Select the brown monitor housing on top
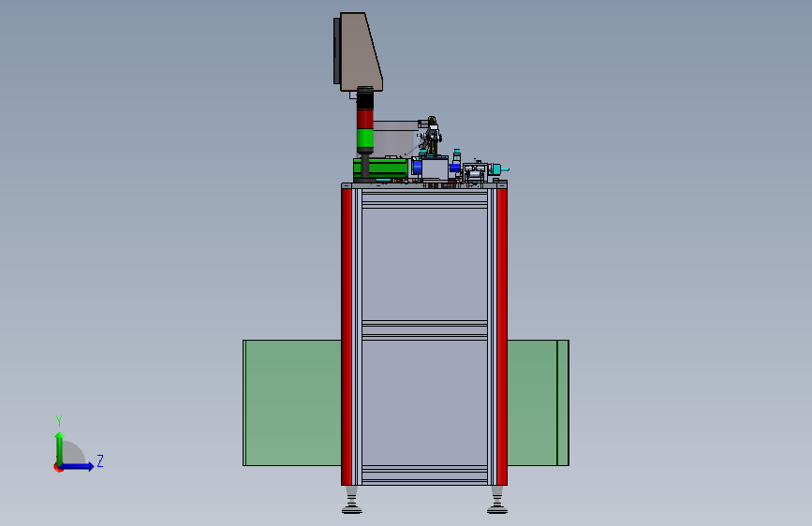Screen dimensions: 812x526 [361, 51]
